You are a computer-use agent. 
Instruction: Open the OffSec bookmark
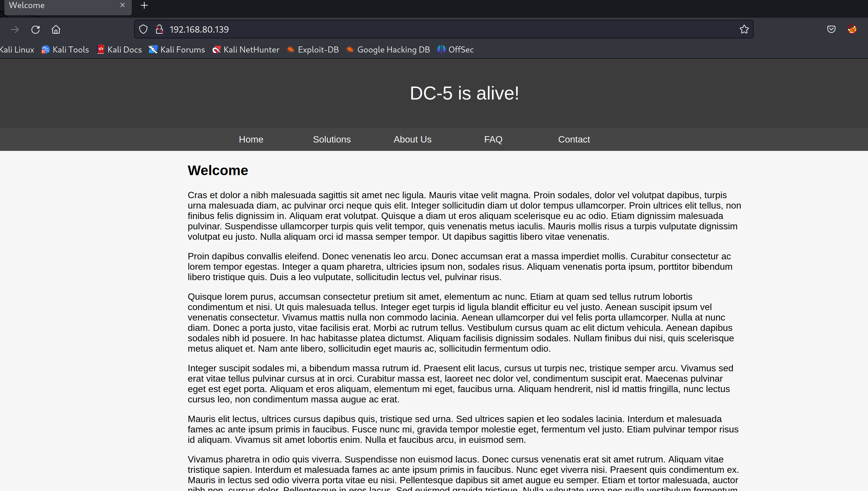[x=455, y=50]
